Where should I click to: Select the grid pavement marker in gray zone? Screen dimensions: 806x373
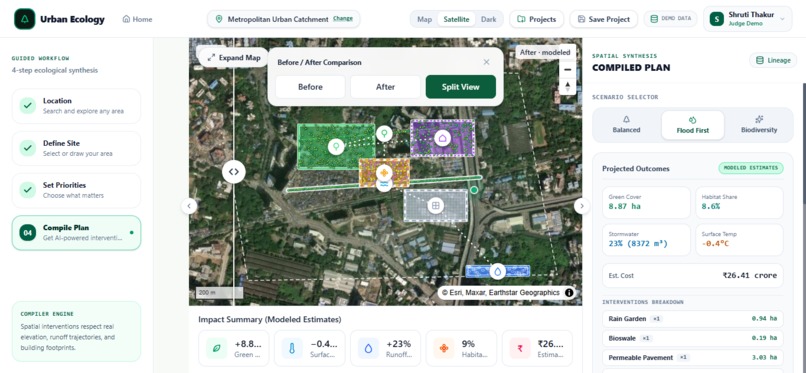435,206
